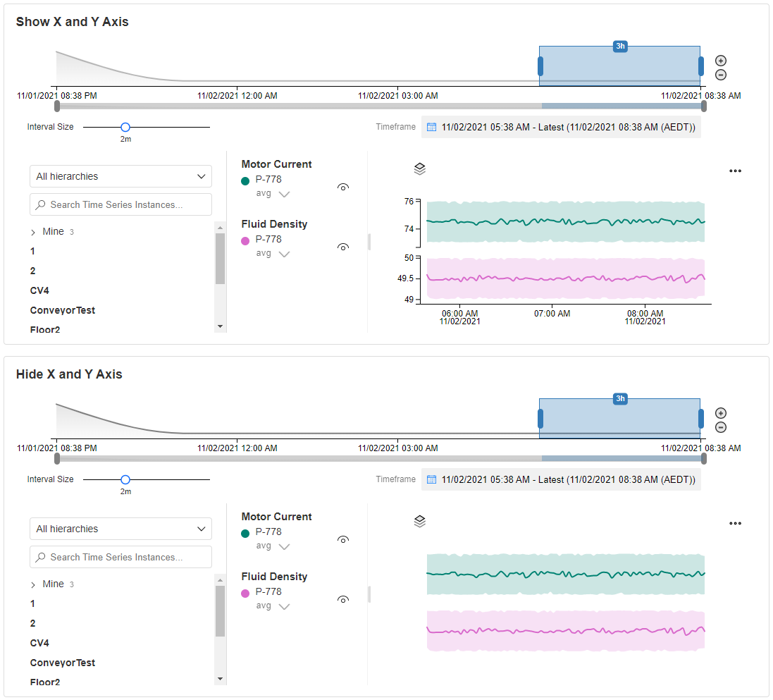Screen dimensions: 773x700
Task: Click hierarchy scrollbar down arrow in Hide X and Y Axis
Action: (x=220, y=679)
